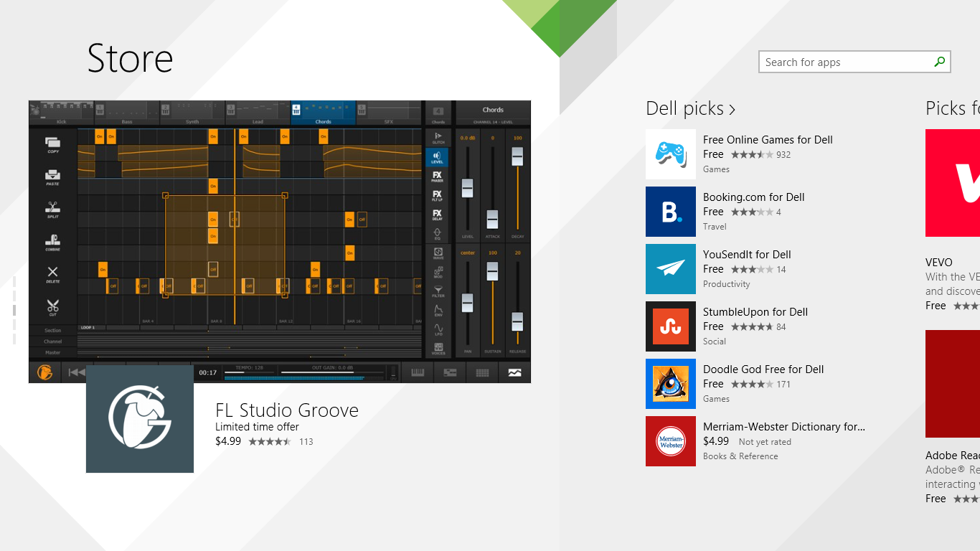Click the 'Social' label under StumbleUpon
Viewport: 980px width, 551px height.
715,342
